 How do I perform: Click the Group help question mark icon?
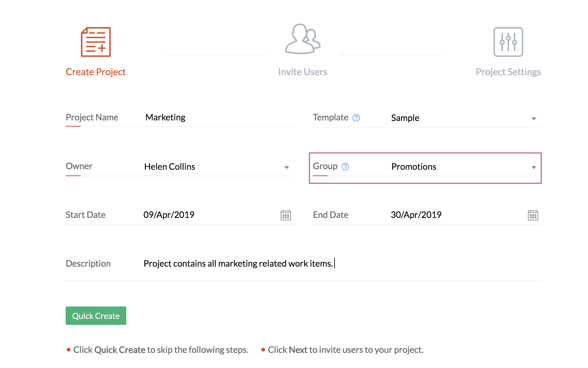coord(345,166)
